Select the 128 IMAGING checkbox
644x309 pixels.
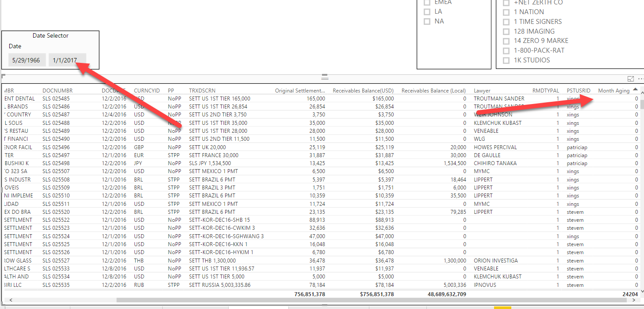tap(506, 31)
